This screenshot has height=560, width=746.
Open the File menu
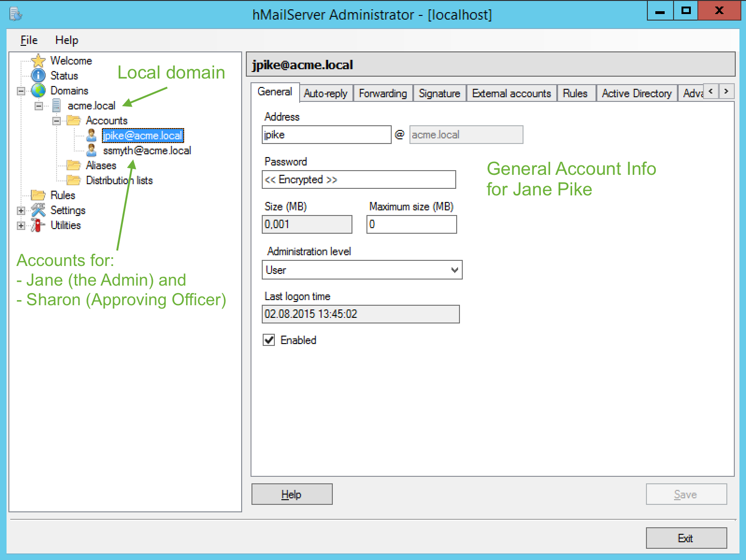click(x=29, y=40)
